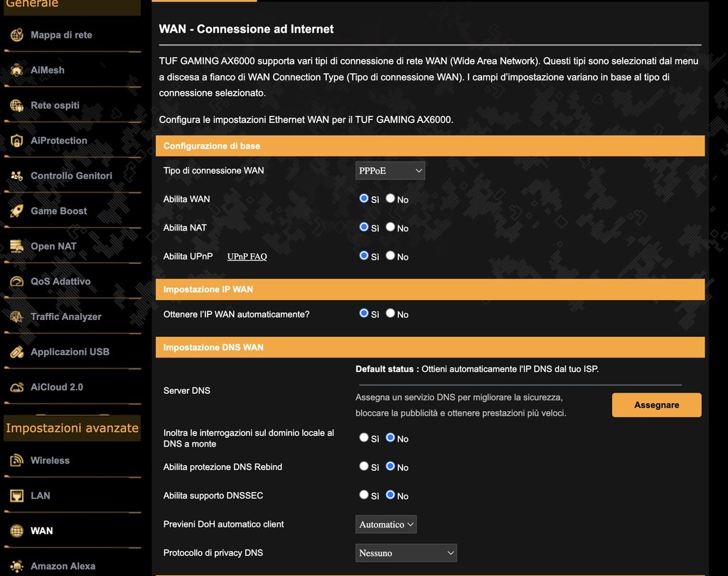Select No for automatic WAN IP
The image size is (728, 576).
(390, 313)
